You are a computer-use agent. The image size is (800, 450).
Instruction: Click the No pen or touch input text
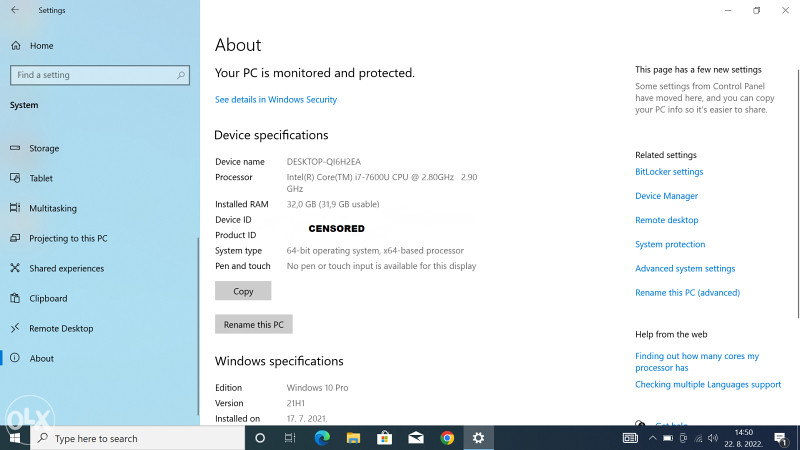pyautogui.click(x=381, y=266)
